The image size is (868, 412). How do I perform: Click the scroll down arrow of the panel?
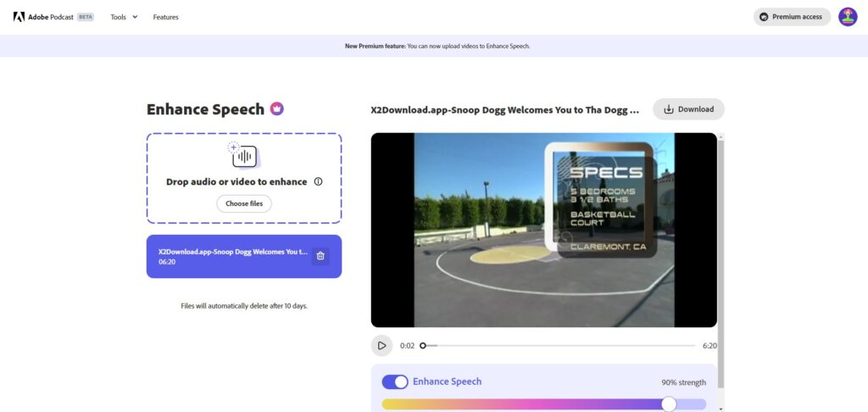pyautogui.click(x=721, y=408)
